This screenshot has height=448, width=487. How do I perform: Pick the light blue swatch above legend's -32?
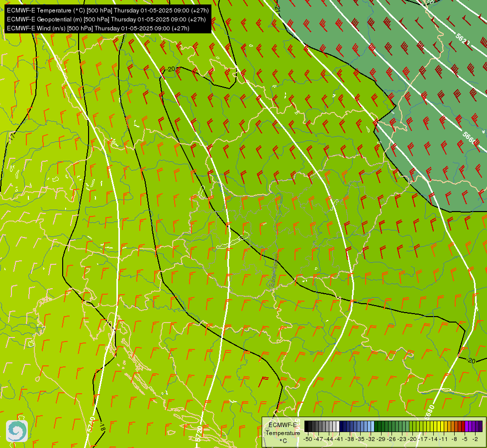click(373, 426)
